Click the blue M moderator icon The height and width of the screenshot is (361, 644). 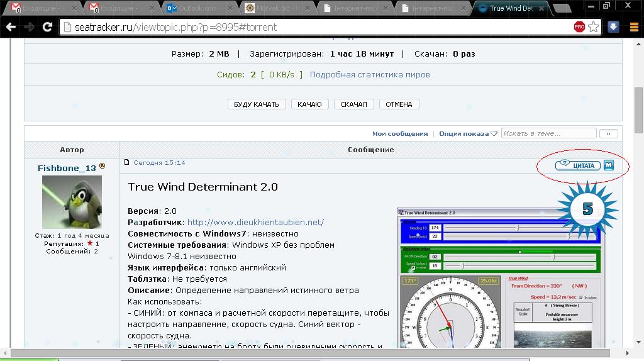pyautogui.click(x=609, y=165)
